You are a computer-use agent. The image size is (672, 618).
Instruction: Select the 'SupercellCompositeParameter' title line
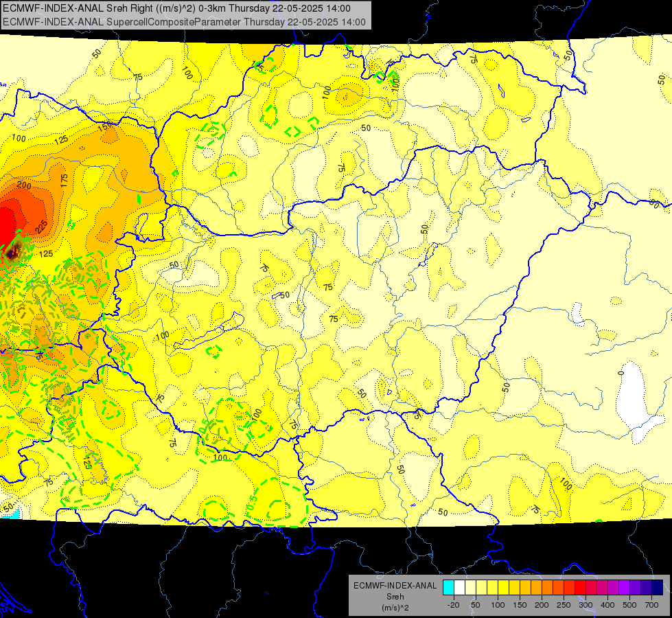pos(184,22)
